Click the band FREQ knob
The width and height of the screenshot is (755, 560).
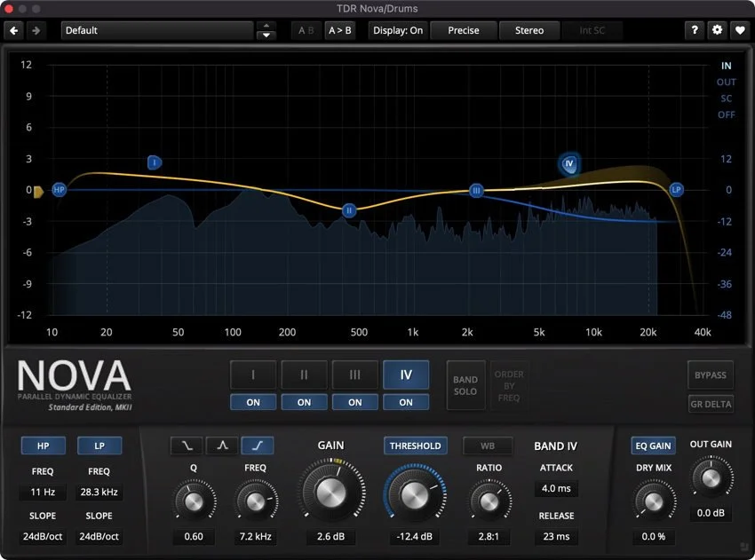point(255,501)
